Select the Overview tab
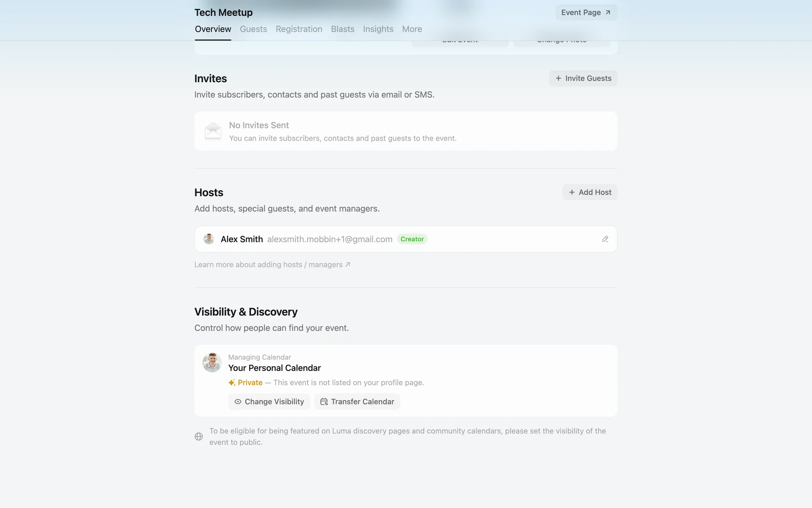Viewport: 812px width, 508px height. pyautogui.click(x=213, y=29)
